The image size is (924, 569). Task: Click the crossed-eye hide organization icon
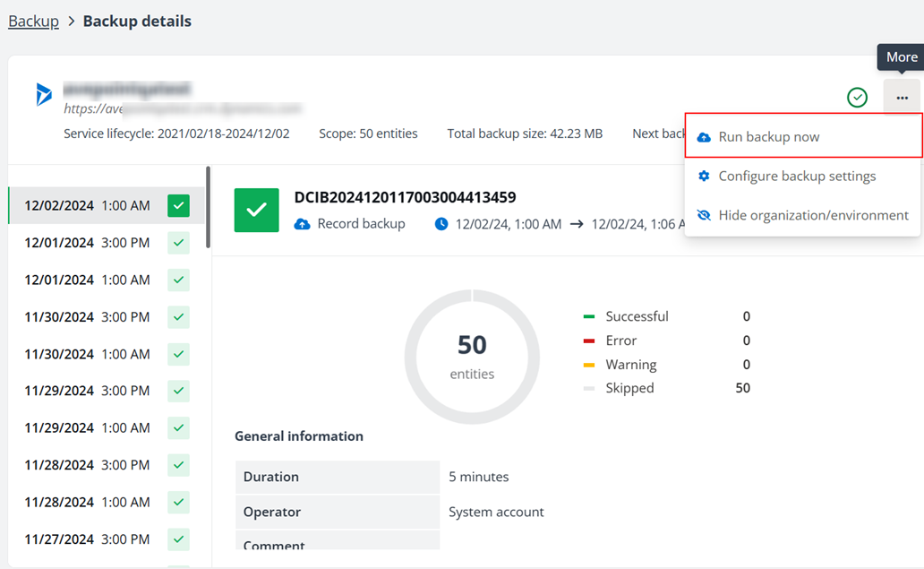[x=704, y=216]
